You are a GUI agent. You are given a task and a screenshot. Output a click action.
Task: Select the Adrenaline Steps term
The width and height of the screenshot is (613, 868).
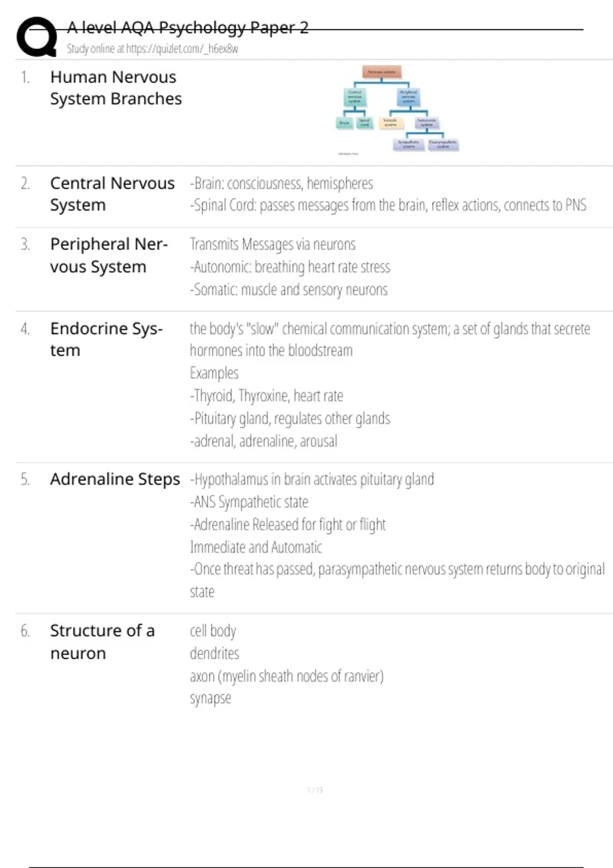click(x=115, y=479)
